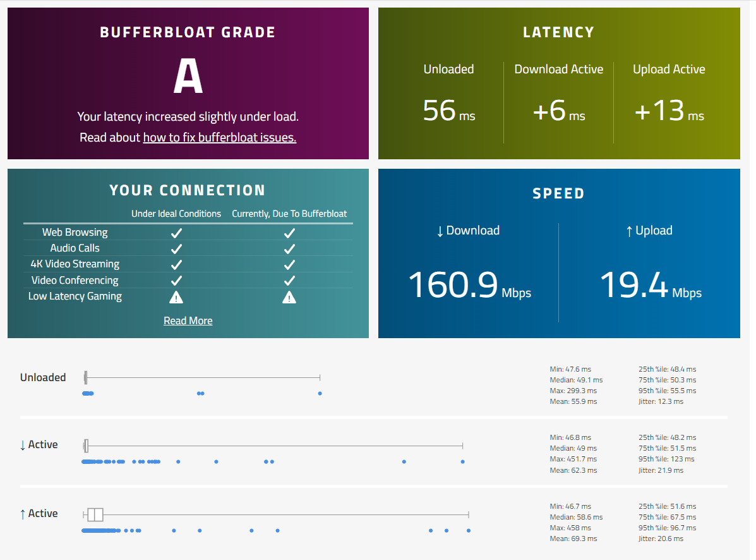
Task: Click Currently, Due To Bufferbloat column header
Action: tap(289, 214)
